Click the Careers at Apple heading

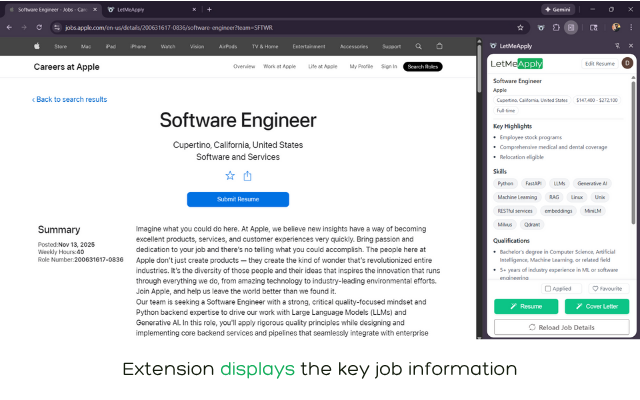(x=67, y=67)
